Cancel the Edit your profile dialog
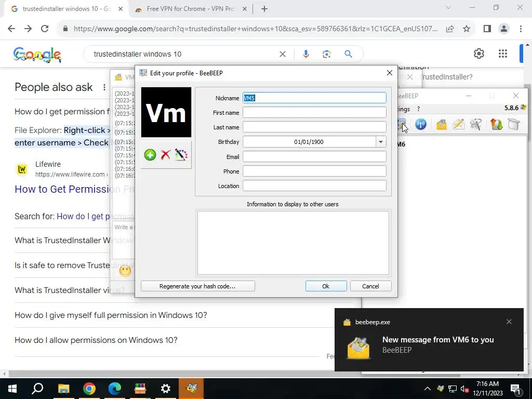 (x=370, y=286)
